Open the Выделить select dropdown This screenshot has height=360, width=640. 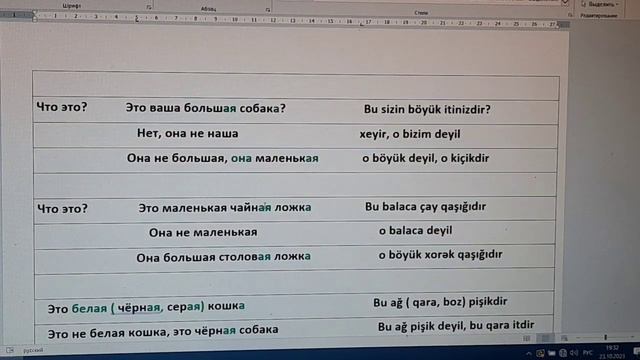(x=600, y=4)
